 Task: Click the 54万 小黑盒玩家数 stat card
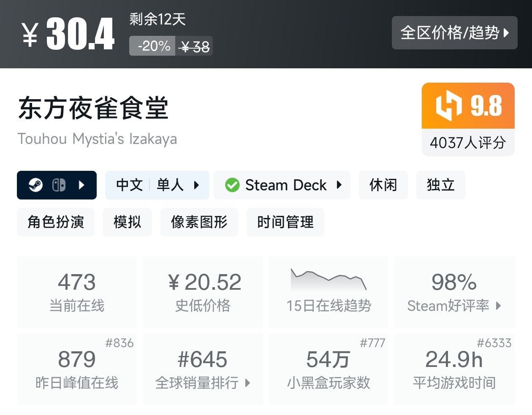coord(328,369)
